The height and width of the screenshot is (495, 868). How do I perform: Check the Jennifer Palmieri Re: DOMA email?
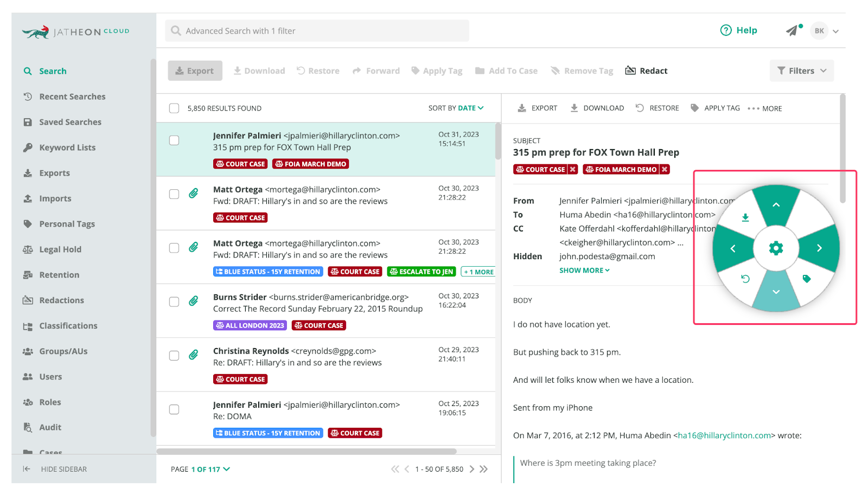click(174, 409)
